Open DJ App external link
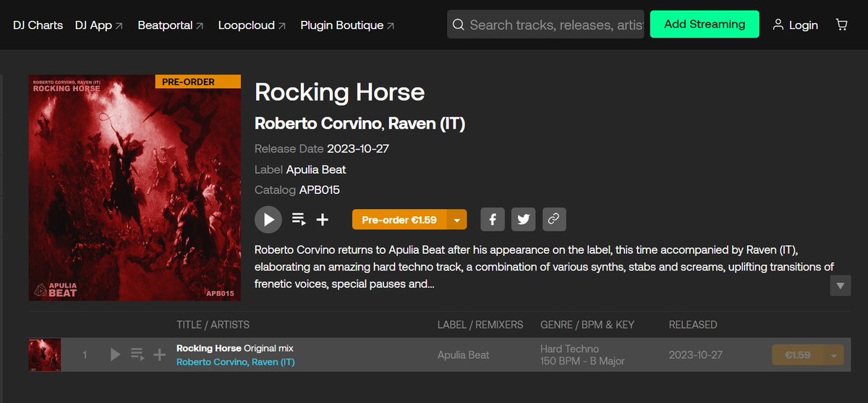The image size is (868, 403). [x=99, y=25]
